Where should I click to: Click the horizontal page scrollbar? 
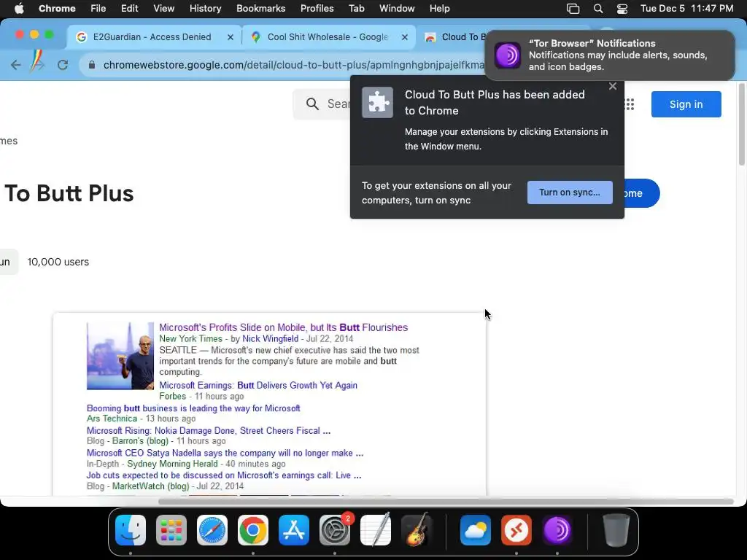pos(446,502)
